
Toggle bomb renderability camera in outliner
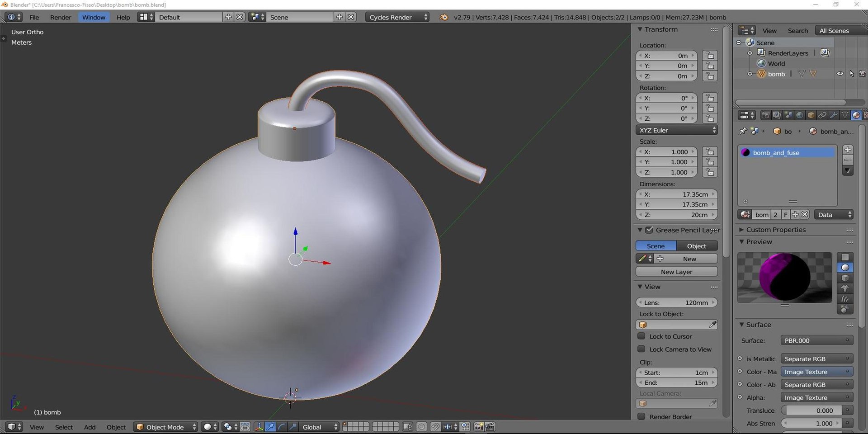863,74
